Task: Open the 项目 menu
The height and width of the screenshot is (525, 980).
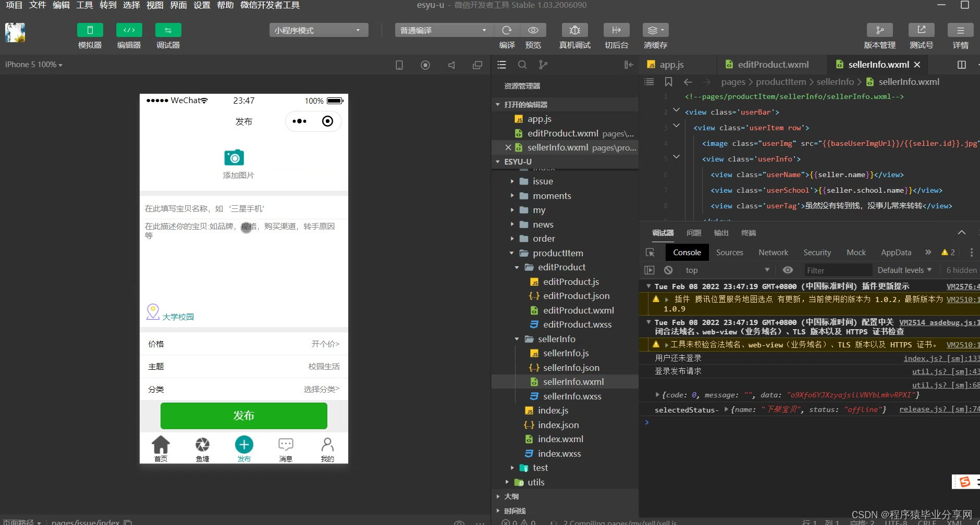Action: click(x=14, y=5)
